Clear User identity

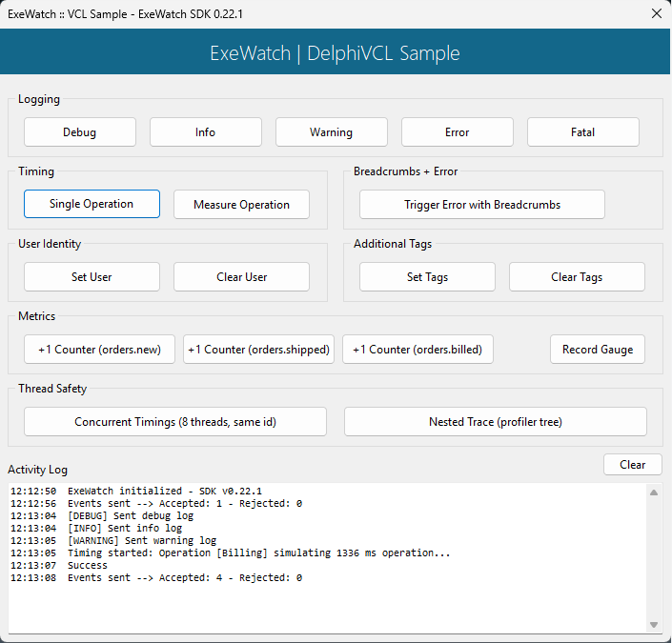(241, 277)
